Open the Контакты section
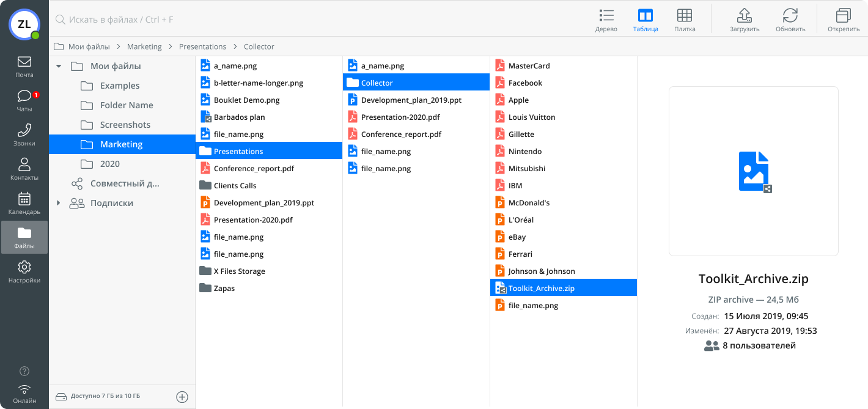Screen dimensions: 868x409 pos(24,169)
